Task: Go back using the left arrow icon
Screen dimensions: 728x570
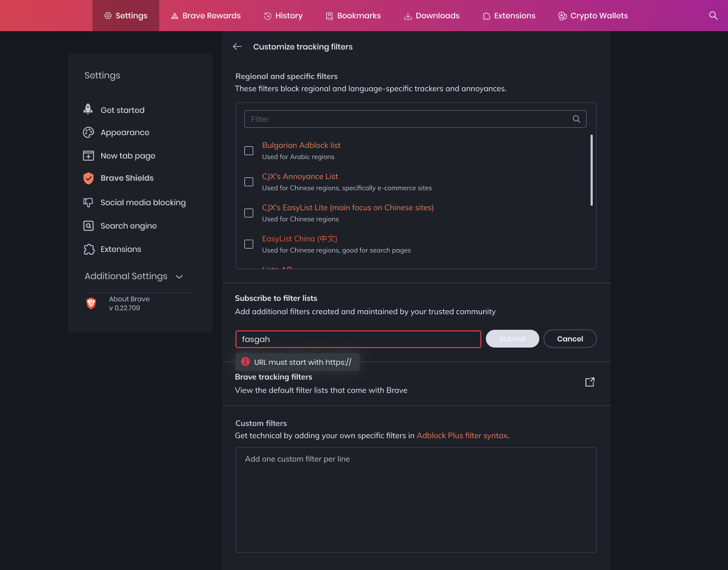Action: coord(238,47)
